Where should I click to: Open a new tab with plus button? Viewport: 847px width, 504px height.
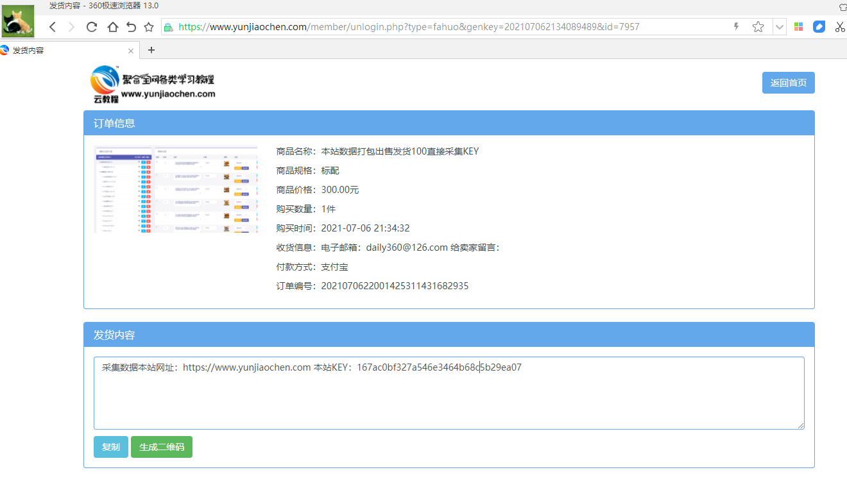coord(151,50)
